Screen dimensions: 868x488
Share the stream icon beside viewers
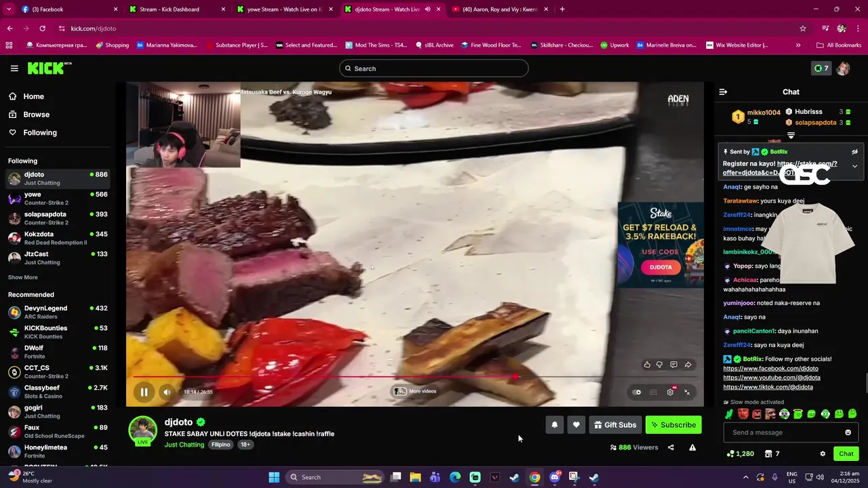671,447
